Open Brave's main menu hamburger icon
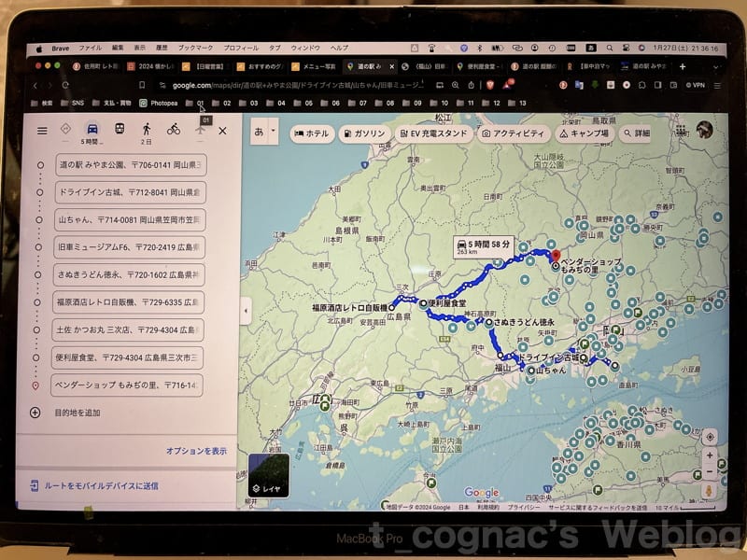This screenshot has width=747, height=560. point(717,86)
